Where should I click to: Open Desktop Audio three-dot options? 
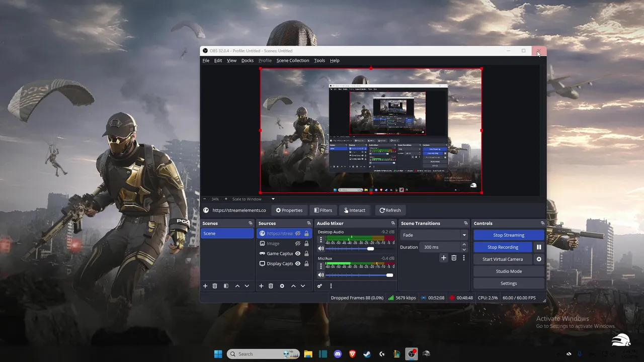pos(321,240)
